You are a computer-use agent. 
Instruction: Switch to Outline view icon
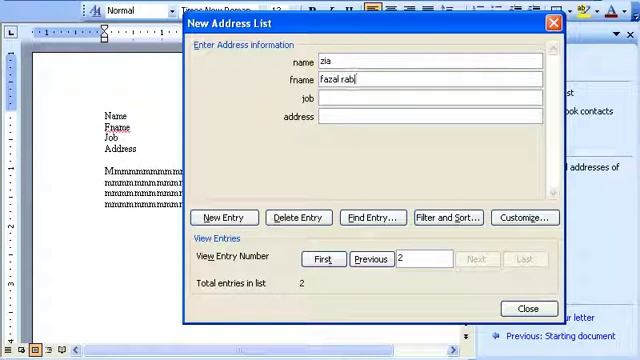click(x=49, y=350)
